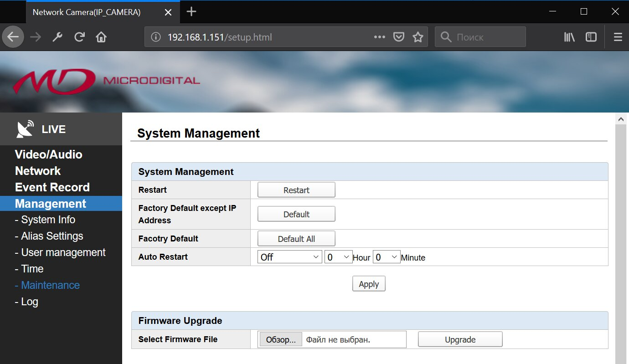The width and height of the screenshot is (629, 364).
Task: Reload the page with the refresh icon
Action: [79, 37]
